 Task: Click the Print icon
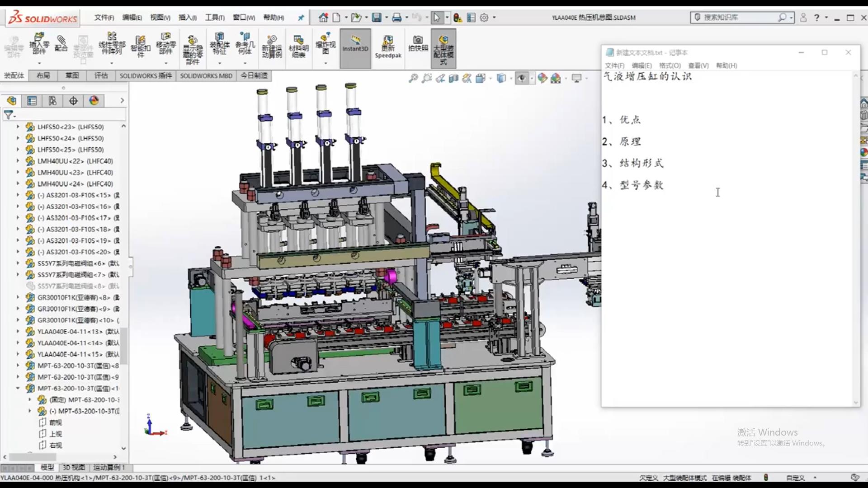[x=396, y=18]
